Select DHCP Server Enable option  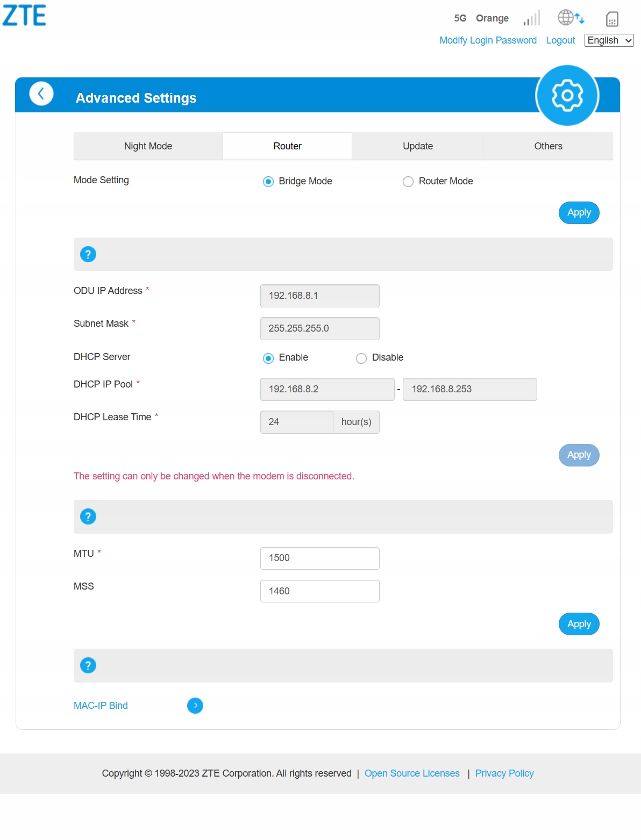(268, 358)
